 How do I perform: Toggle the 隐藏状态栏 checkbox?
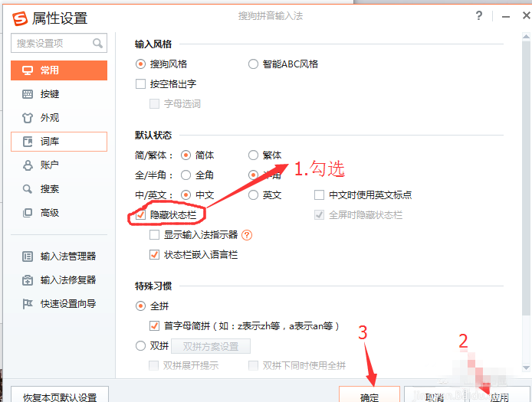click(140, 215)
